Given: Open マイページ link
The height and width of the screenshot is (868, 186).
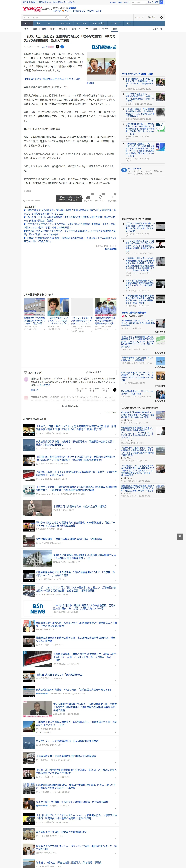Looking at the screenshot, I should [139, 18].
